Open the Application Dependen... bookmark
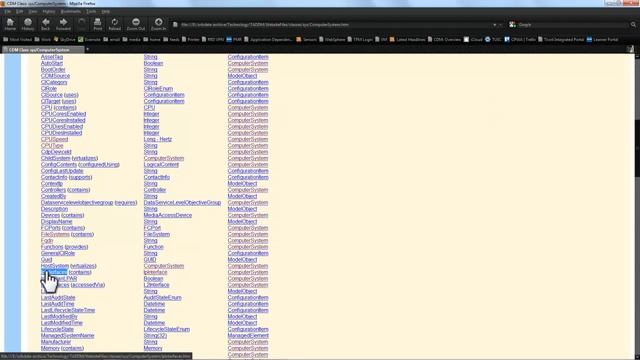The width and height of the screenshot is (640, 360). pyautogui.click(x=268, y=40)
